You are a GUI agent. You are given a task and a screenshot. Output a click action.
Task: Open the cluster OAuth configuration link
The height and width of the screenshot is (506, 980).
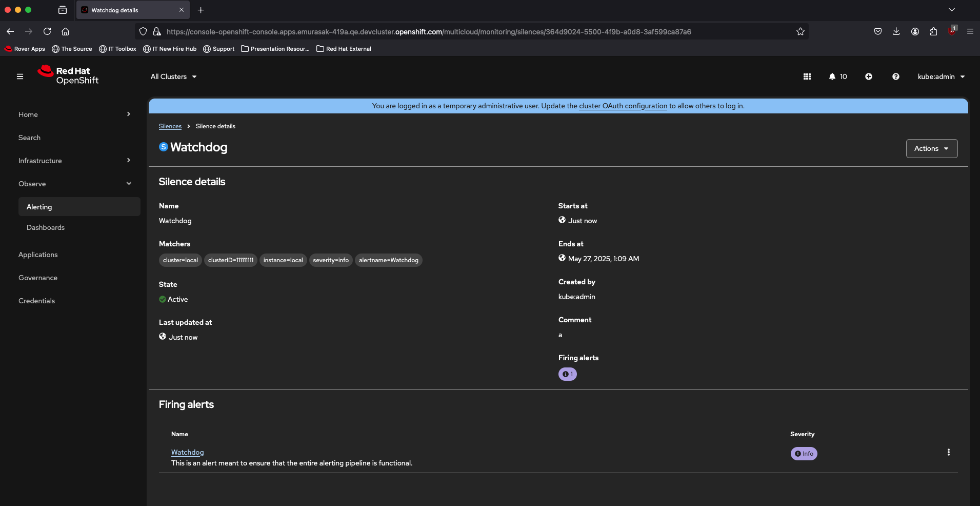point(623,106)
